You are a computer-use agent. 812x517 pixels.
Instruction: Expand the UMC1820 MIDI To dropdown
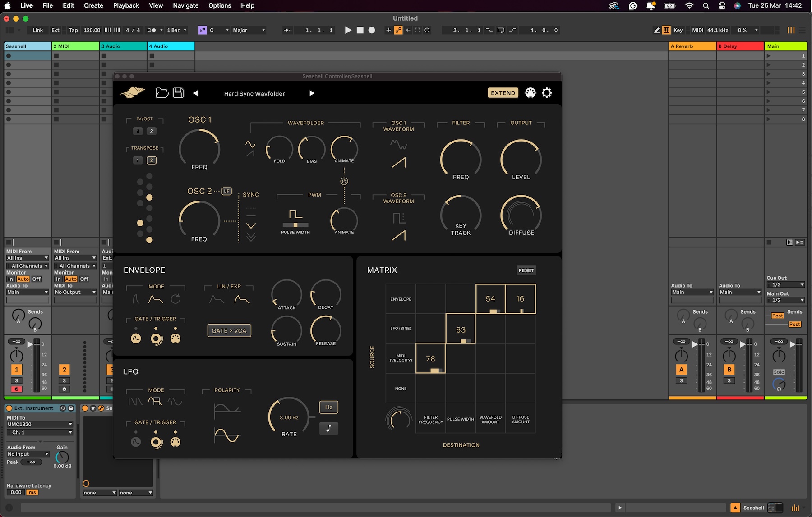[40, 424]
